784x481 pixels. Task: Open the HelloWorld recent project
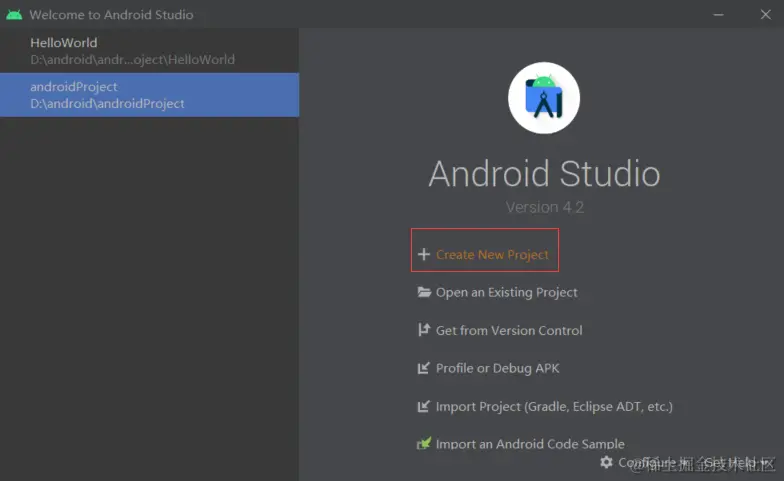pyautogui.click(x=150, y=51)
